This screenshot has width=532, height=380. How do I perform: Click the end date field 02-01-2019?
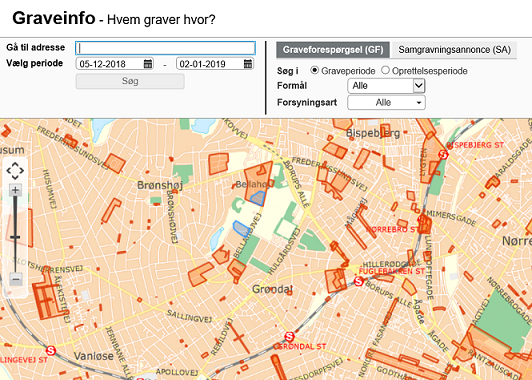(215, 64)
